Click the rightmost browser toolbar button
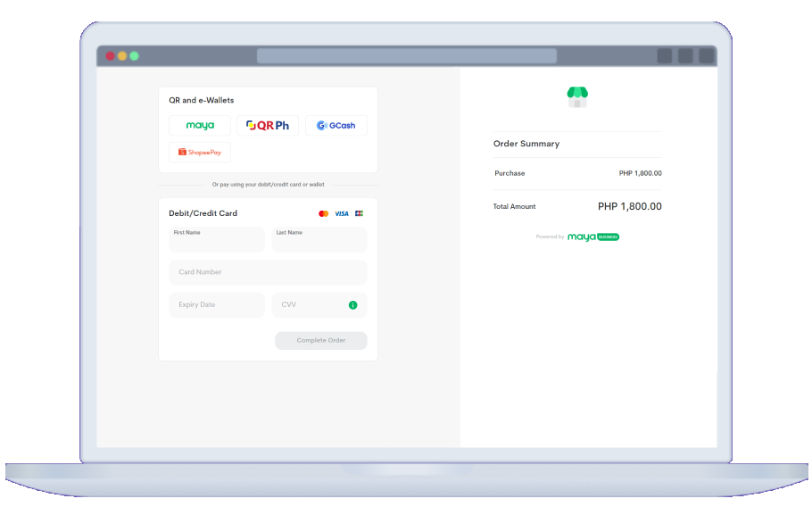 pyautogui.click(x=706, y=56)
